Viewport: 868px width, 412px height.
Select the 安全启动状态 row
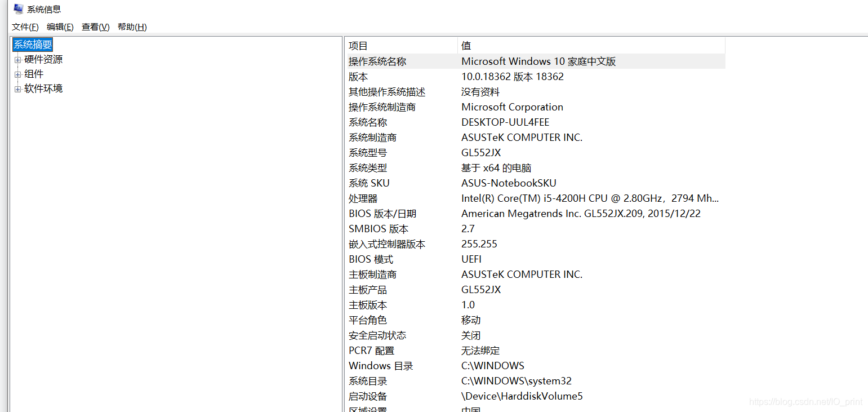click(x=535, y=335)
